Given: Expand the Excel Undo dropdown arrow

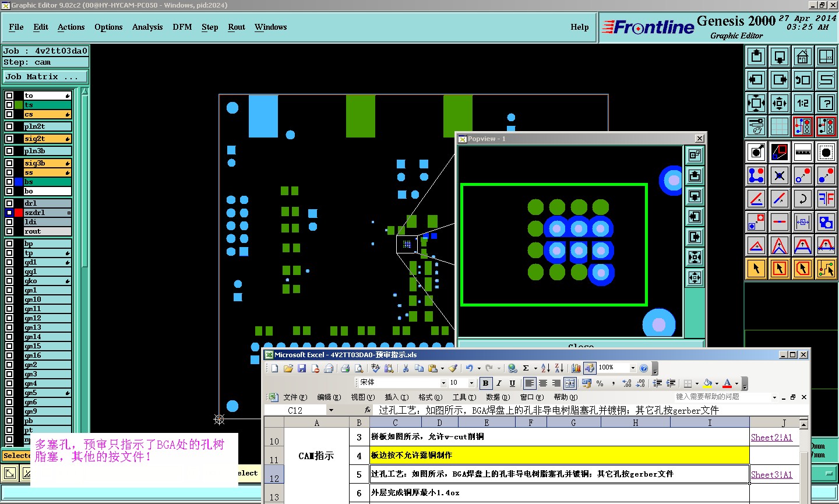Looking at the screenshot, I should click(x=479, y=368).
